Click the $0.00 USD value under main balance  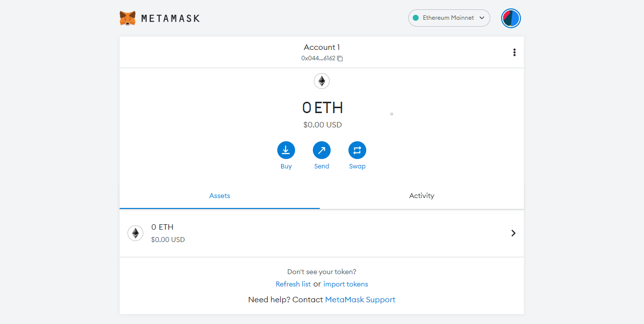point(322,125)
